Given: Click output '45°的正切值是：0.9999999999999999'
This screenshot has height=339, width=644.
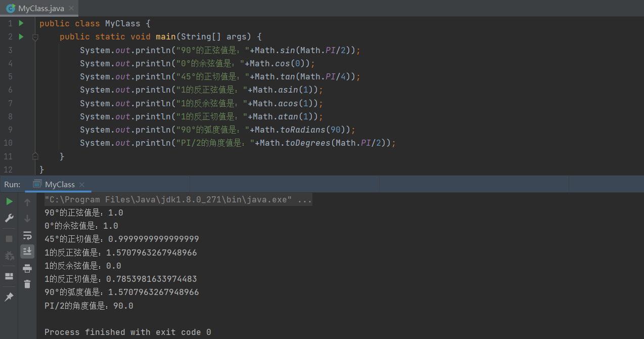Looking at the screenshot, I should (x=122, y=239).
